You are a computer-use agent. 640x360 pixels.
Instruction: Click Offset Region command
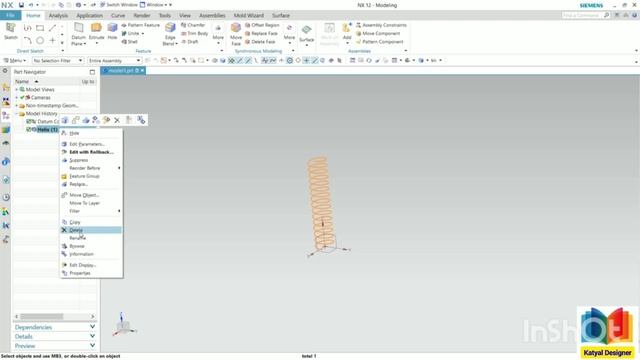pos(262,25)
